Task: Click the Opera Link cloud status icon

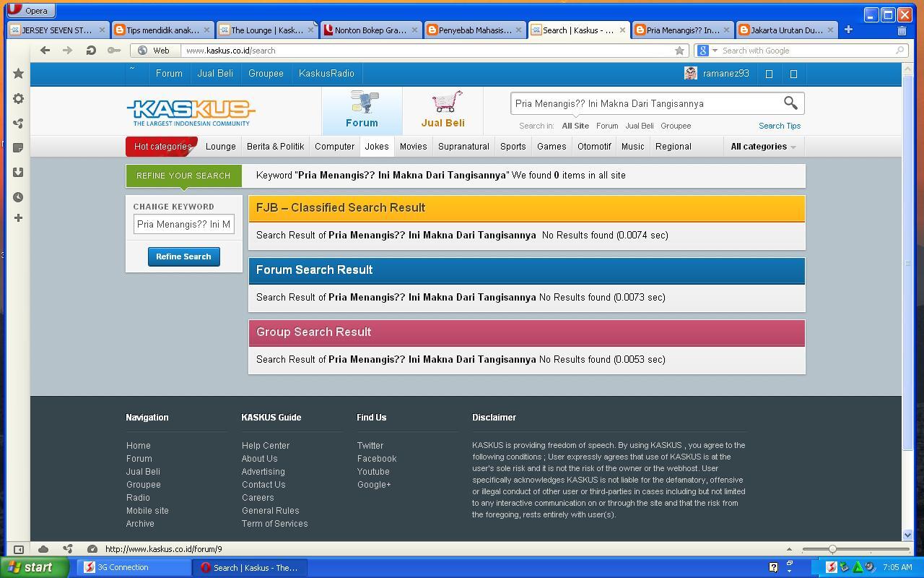Action: [x=43, y=549]
